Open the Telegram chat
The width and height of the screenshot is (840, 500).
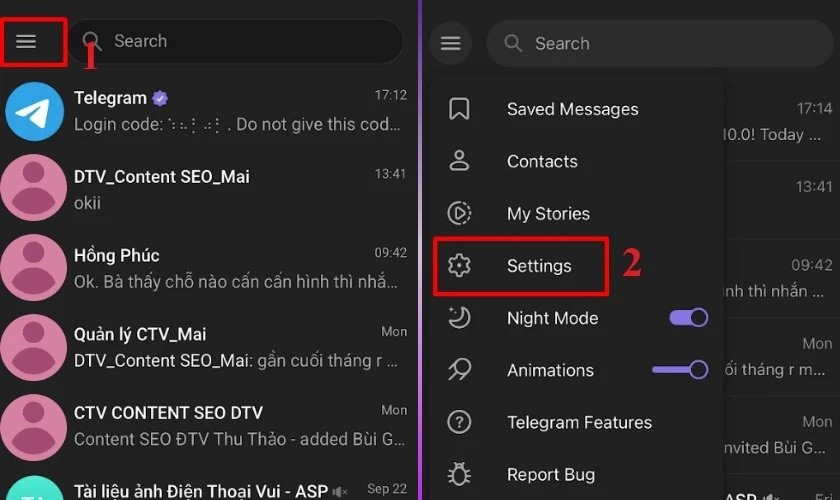pos(208,111)
